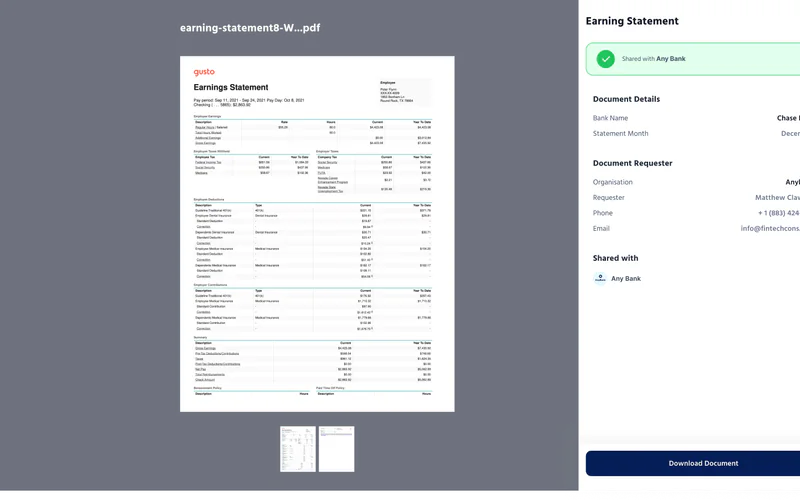This screenshot has width=800, height=500.
Task: Click the requester email address value
Action: 770,228
